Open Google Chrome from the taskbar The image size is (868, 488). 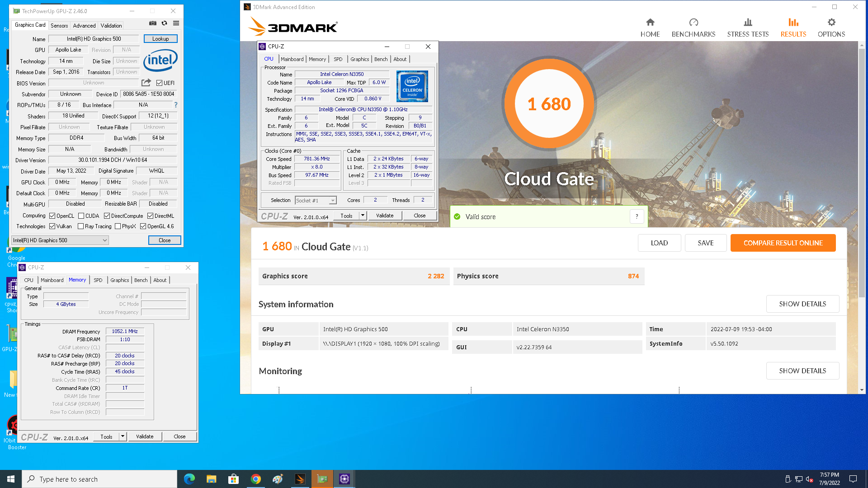[255, 479]
